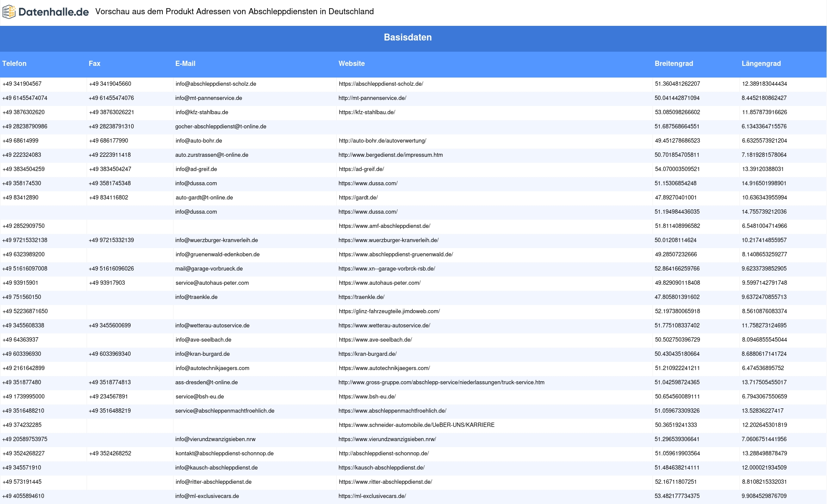Image resolution: width=827 pixels, height=504 pixels.
Task: Select the Längengrad column header
Action: click(x=761, y=63)
